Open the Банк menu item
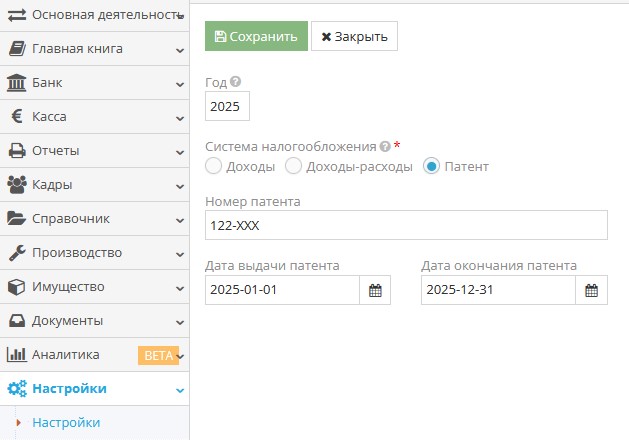Viewport: 629px width, 440px height. 94,83
